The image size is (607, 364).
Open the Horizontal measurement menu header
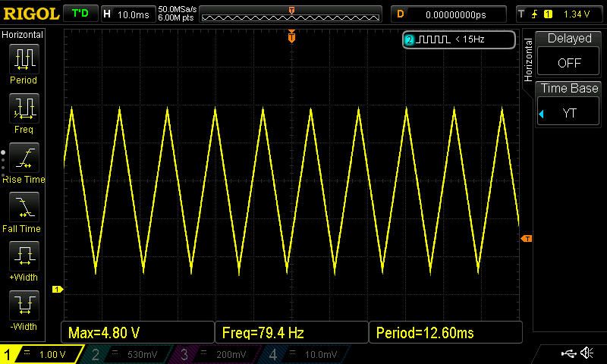coord(23,35)
